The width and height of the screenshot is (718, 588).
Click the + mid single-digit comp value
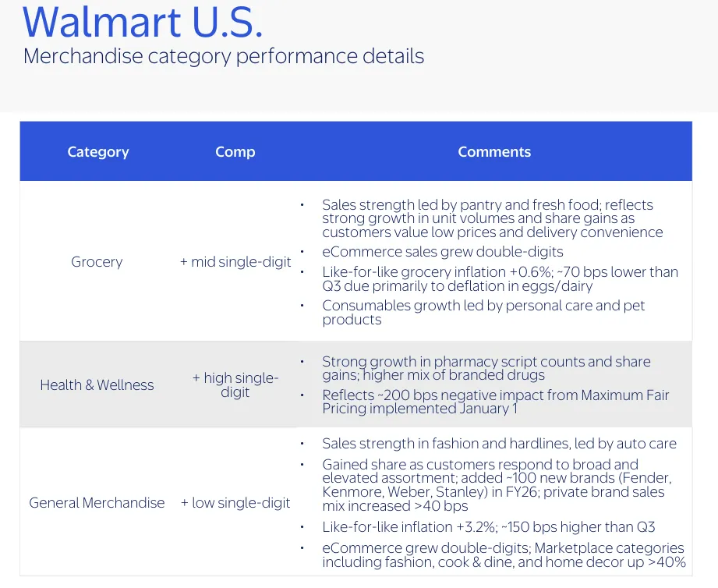(x=235, y=262)
